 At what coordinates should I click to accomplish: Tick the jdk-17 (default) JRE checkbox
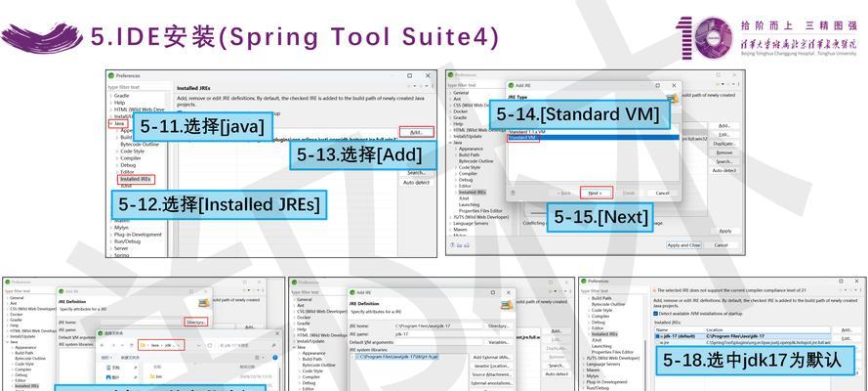(x=658, y=336)
